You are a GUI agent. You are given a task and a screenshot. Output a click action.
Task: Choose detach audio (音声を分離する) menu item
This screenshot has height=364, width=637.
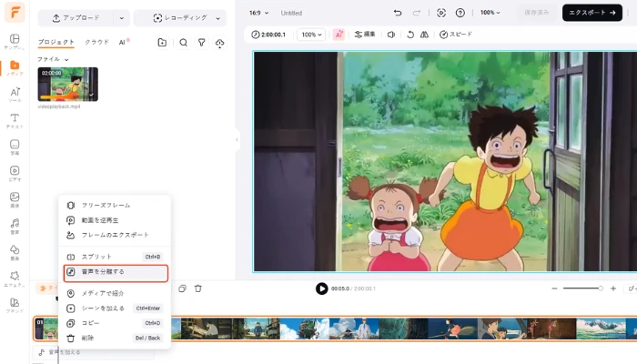tap(116, 273)
